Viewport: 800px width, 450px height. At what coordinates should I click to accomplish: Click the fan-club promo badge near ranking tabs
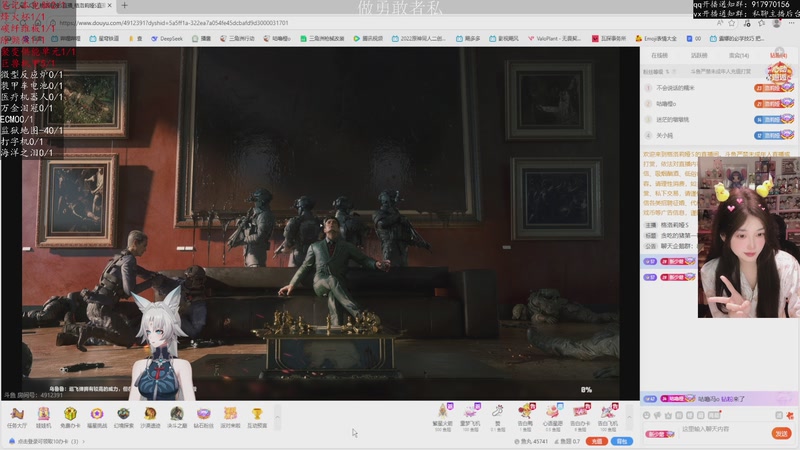point(779,72)
